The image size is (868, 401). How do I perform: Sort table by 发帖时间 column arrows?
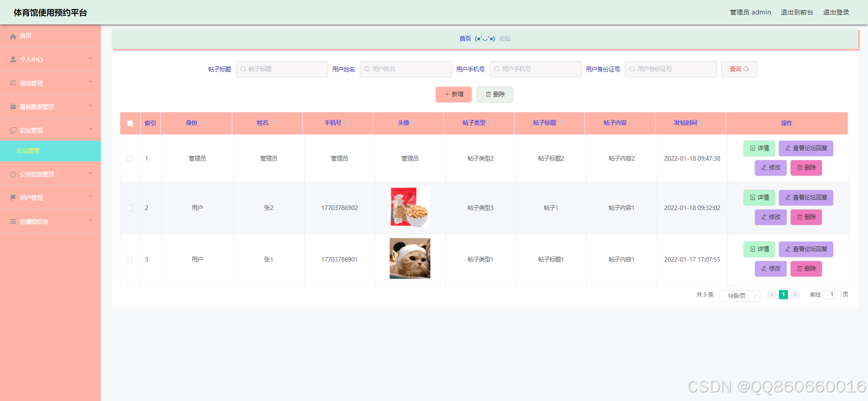pos(702,123)
